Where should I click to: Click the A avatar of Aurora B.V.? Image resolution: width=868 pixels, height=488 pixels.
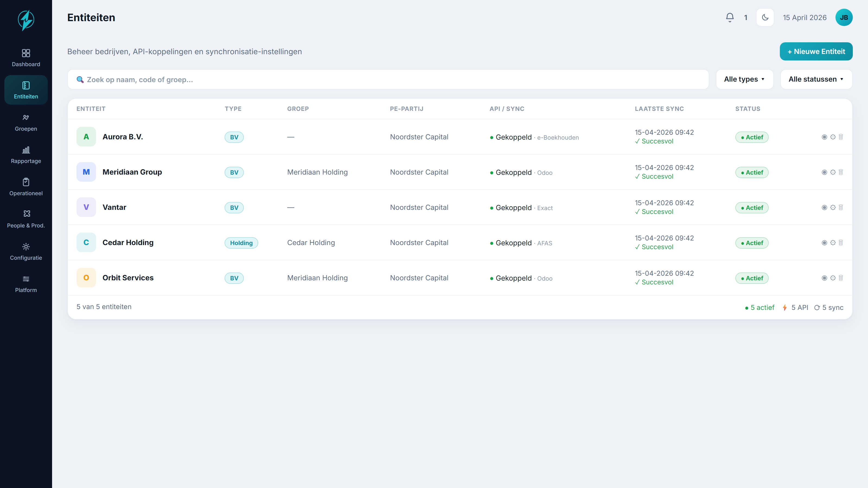86,137
